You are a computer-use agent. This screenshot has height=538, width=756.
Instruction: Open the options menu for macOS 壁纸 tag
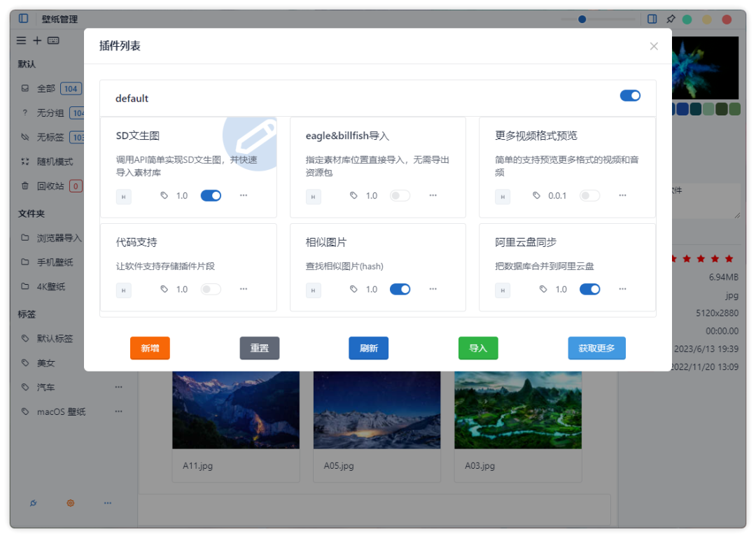tap(118, 411)
